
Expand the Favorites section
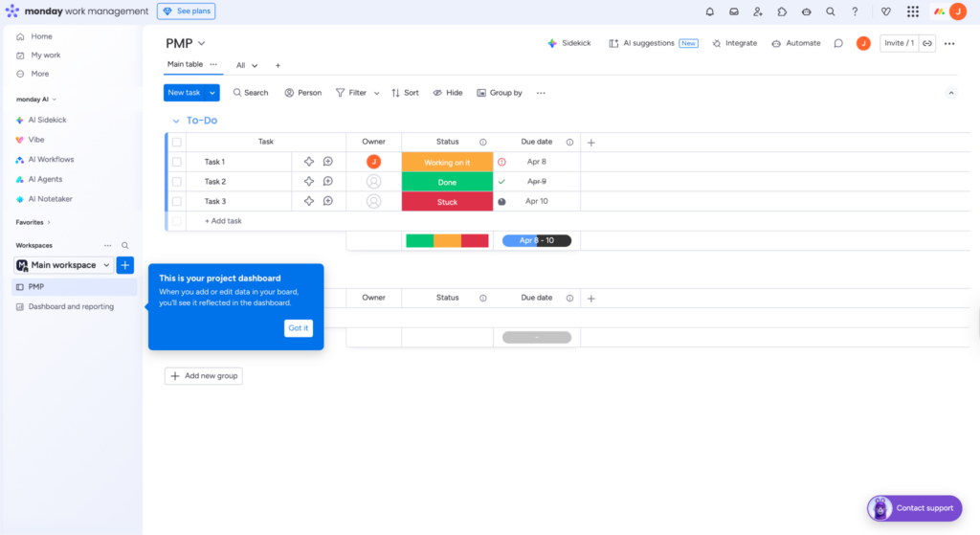click(33, 222)
